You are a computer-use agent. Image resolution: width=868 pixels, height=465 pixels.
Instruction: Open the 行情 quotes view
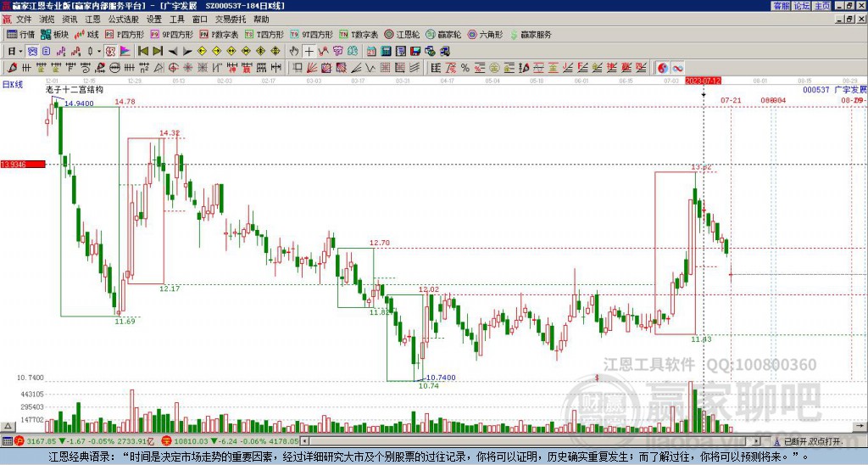21,34
